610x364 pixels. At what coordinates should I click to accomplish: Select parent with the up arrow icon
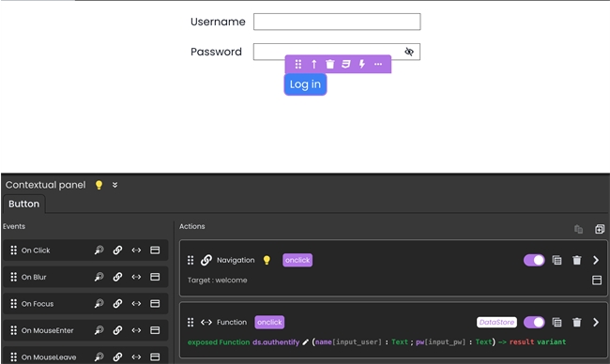pos(314,64)
